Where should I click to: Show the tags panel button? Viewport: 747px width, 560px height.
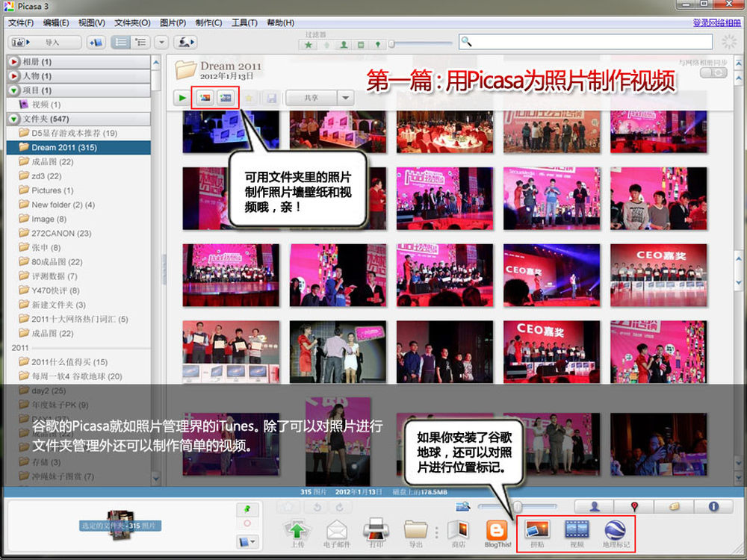coord(674,507)
